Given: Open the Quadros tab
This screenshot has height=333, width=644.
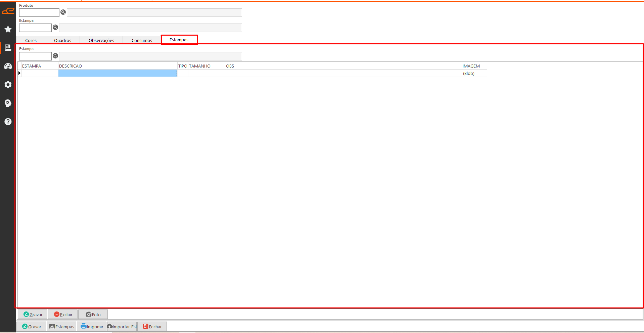Looking at the screenshot, I should [62, 40].
